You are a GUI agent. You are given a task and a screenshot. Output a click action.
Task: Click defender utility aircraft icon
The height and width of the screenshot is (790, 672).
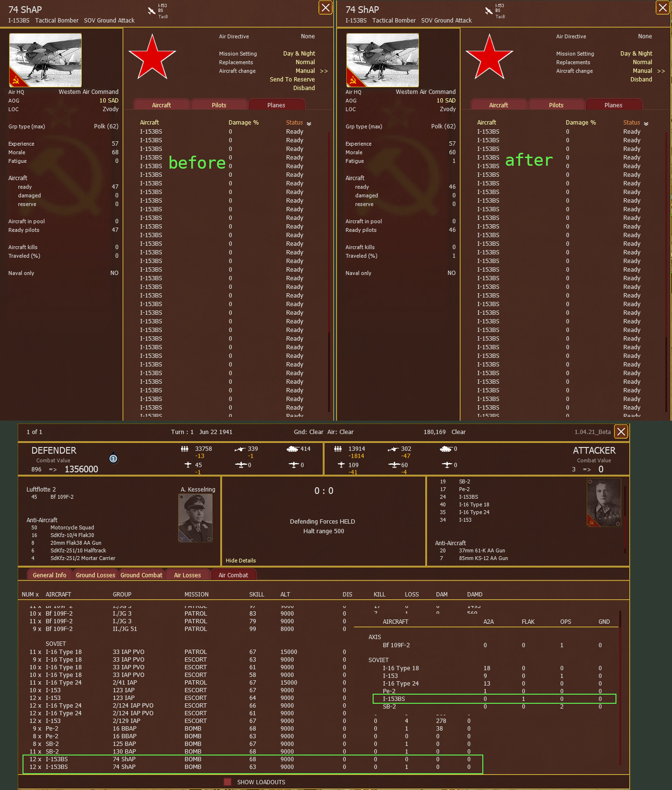coord(294,465)
